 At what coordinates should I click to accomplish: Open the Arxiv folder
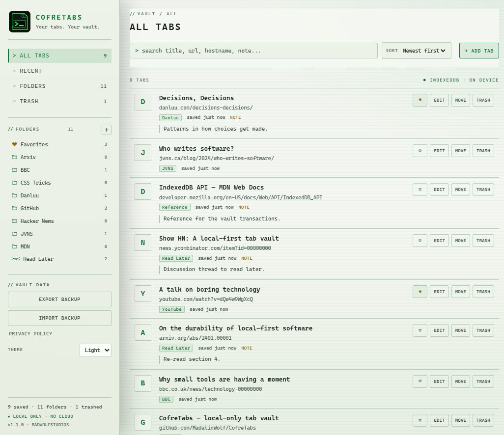[x=59, y=157]
